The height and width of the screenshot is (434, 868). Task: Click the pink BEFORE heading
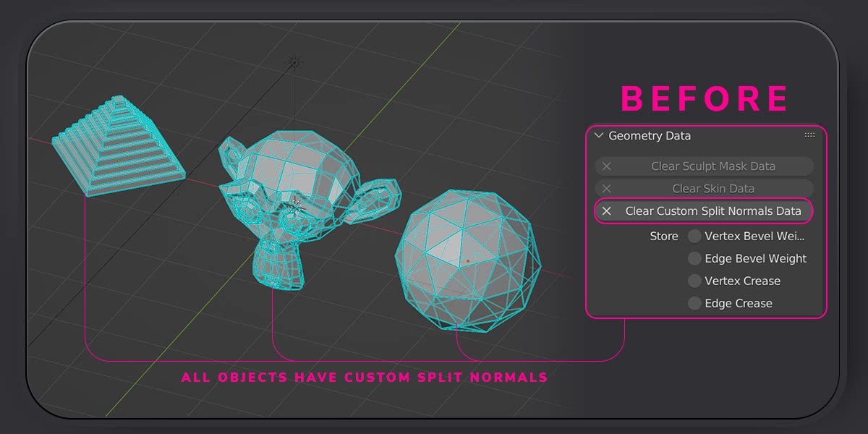[x=705, y=99]
